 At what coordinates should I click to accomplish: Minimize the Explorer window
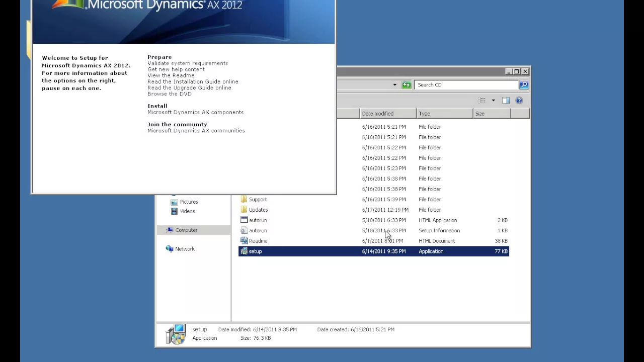click(x=509, y=72)
